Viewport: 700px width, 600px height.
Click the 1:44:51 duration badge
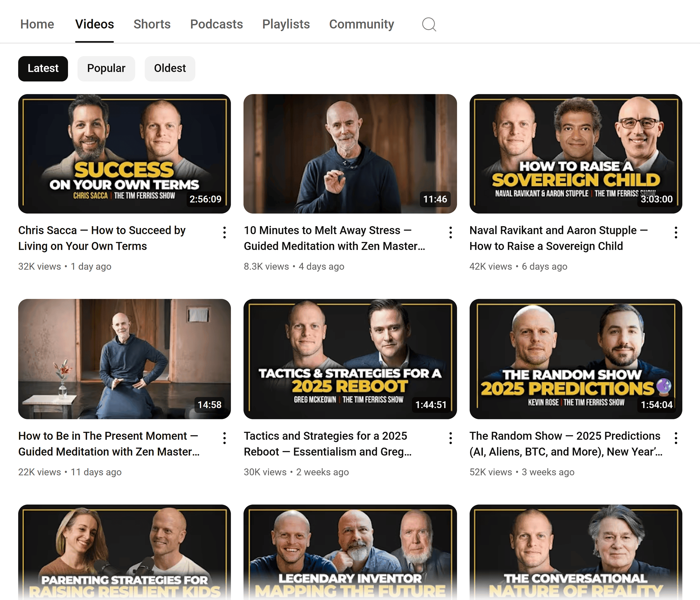click(x=431, y=404)
